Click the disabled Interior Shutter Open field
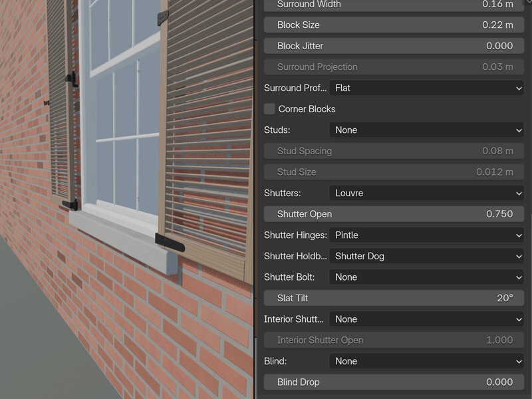Image resolution: width=532 pixels, height=399 pixels. [x=394, y=340]
